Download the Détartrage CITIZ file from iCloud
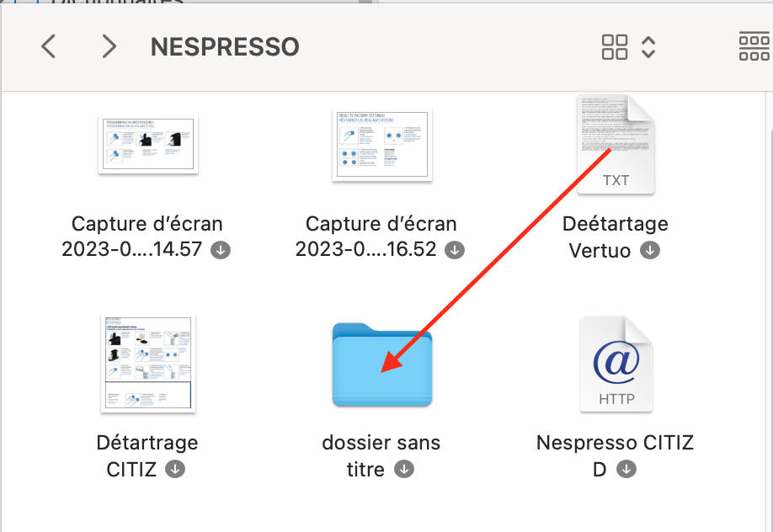Viewport: 773px width, 532px height. [175, 469]
